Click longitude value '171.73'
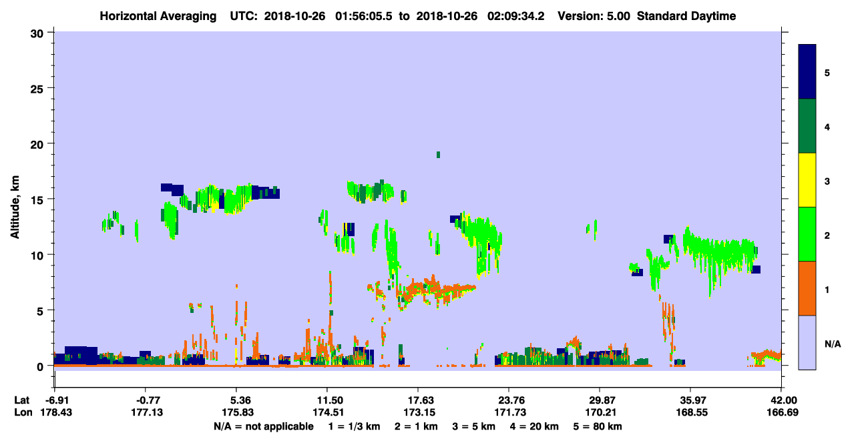 click(x=509, y=413)
